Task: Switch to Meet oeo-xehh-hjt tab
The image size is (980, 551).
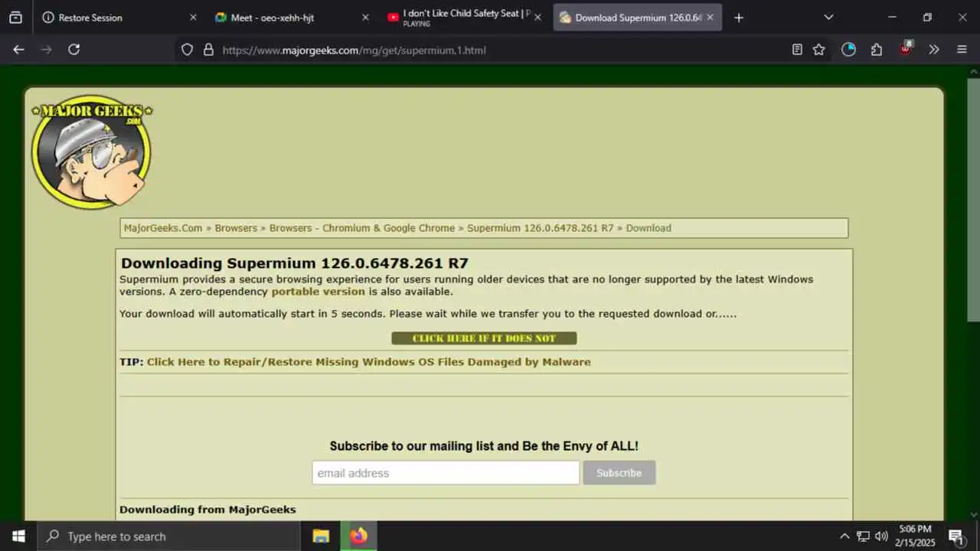Action: 292,17
